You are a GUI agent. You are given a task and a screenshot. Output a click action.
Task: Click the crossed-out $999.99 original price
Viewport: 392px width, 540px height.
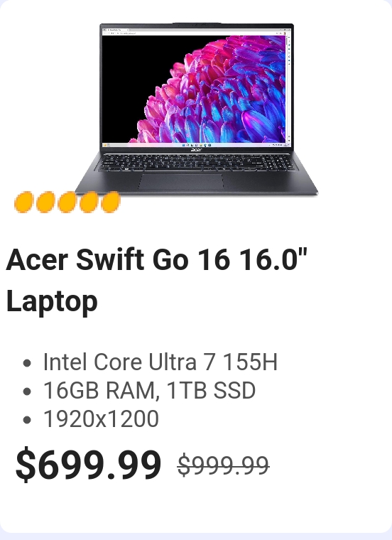(224, 465)
